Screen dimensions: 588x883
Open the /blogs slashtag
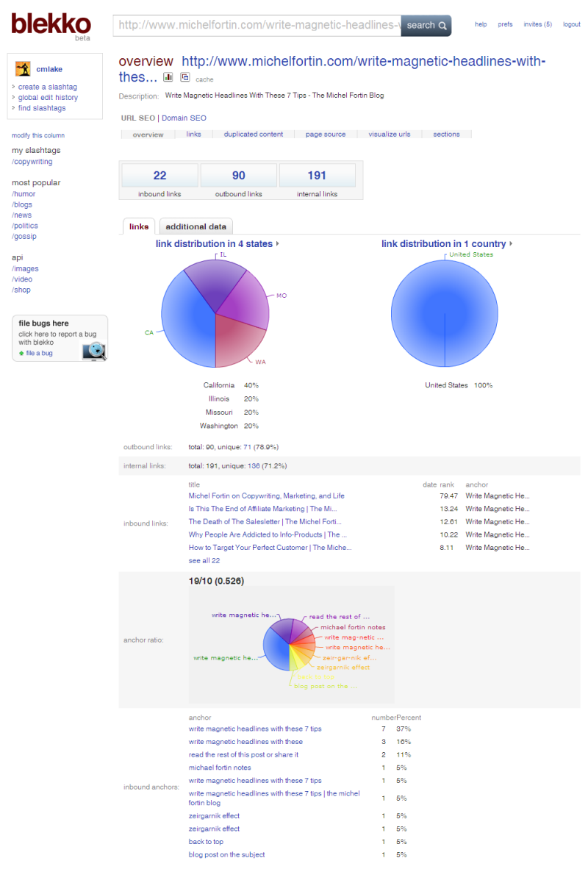tap(22, 204)
